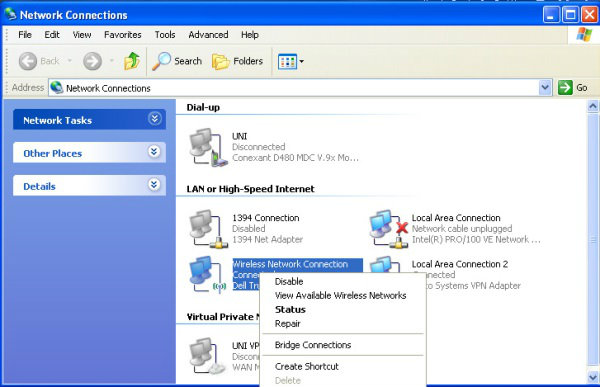Select the Wireless Network Connection icon
The image size is (600, 387).
pyautogui.click(x=208, y=274)
